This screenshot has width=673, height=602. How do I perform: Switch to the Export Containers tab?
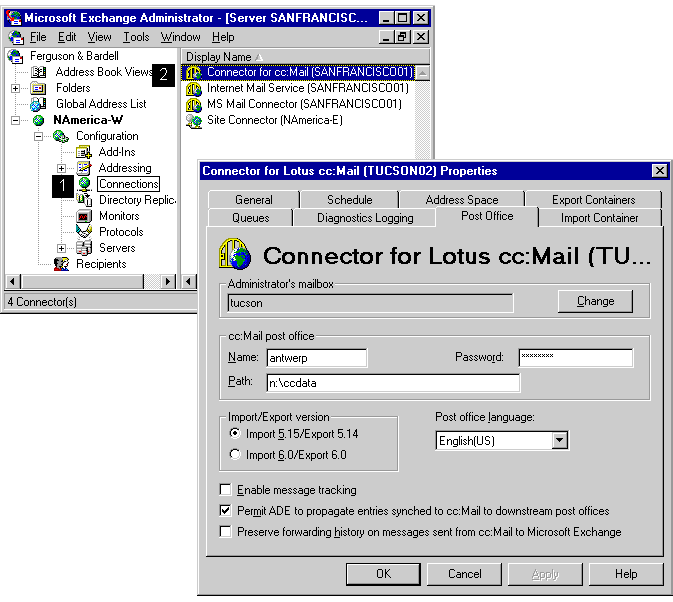[594, 200]
